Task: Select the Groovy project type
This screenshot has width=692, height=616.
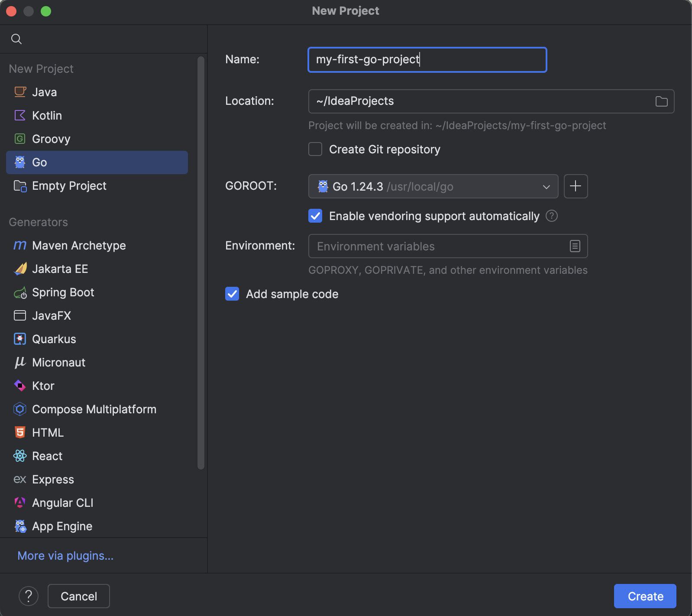Action: point(97,139)
